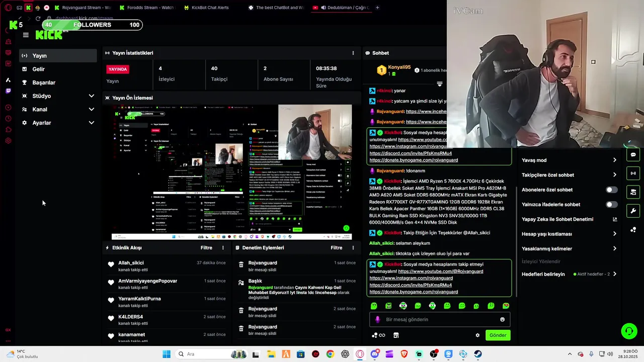Click the Twitch icon in Opera sidebar
The image size is (644, 362).
click(8, 91)
